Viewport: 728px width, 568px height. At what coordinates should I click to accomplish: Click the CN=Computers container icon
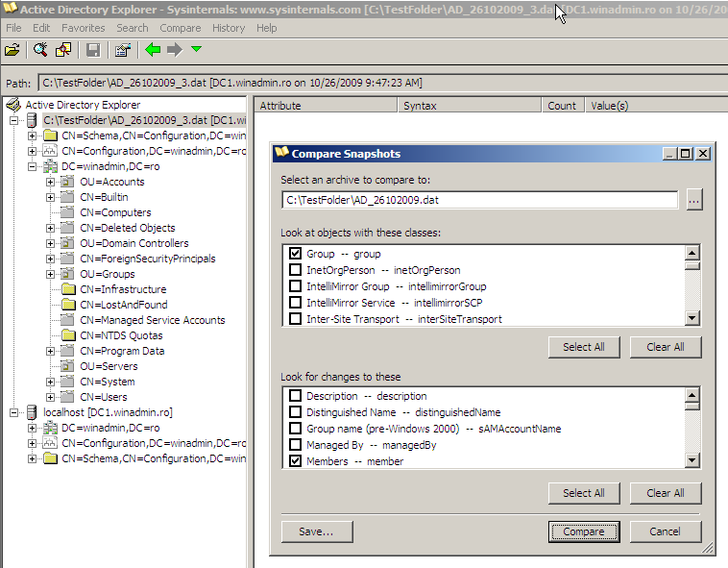[67, 212]
